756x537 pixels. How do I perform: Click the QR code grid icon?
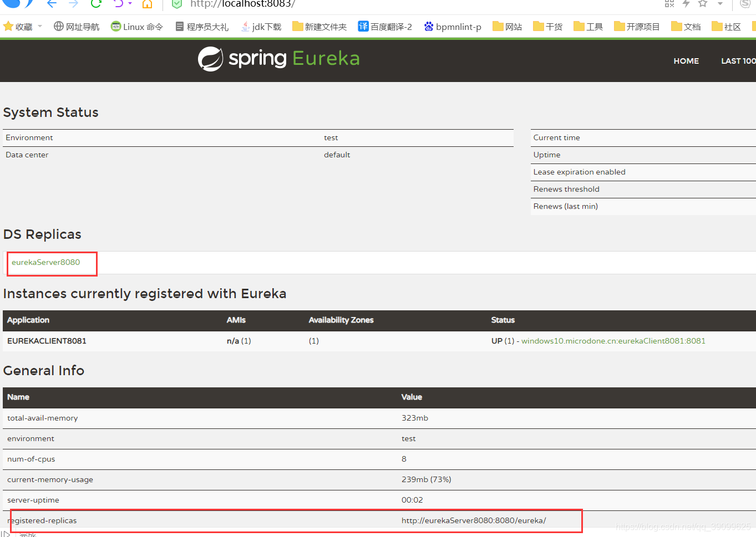(669, 3)
